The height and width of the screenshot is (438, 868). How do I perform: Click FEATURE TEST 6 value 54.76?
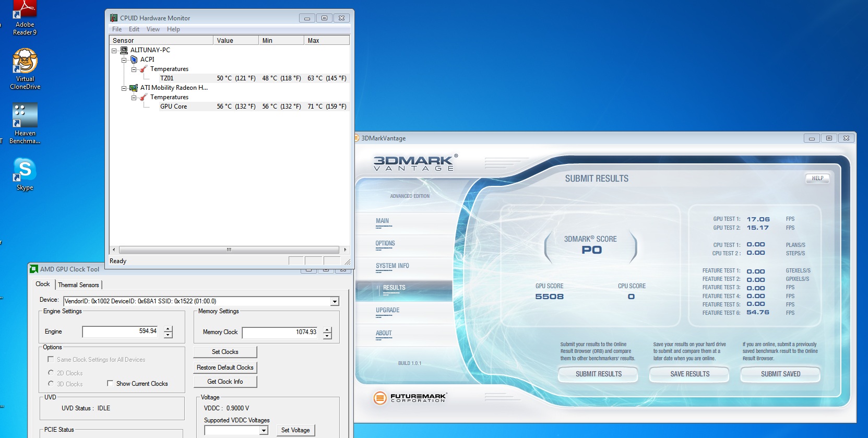coord(758,312)
